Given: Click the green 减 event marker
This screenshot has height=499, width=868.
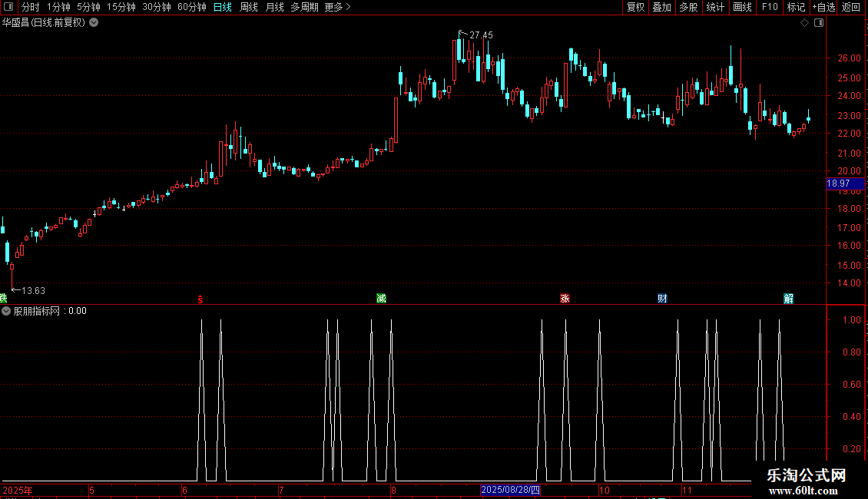Looking at the screenshot, I should 382,299.
